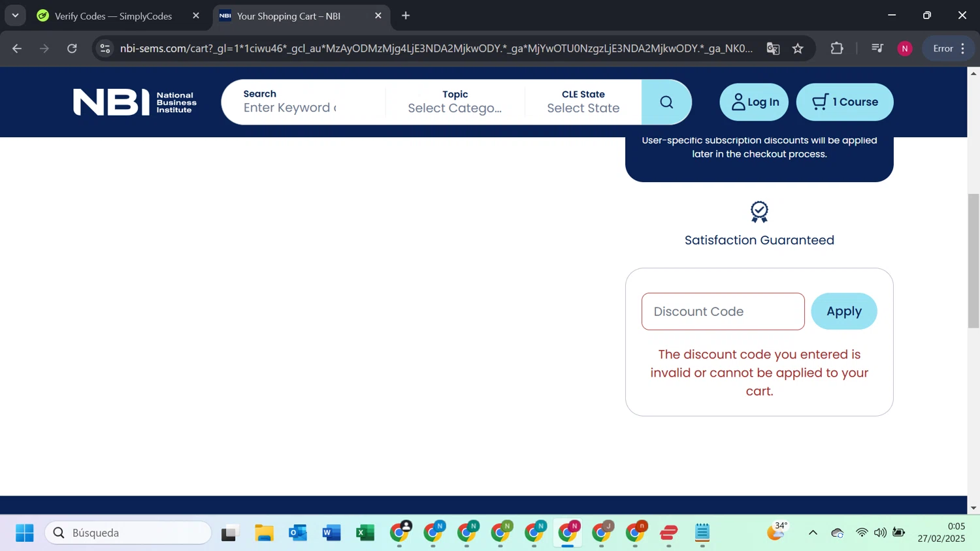980x551 pixels.
Task: Open the active Chrome window with red N badge
Action: [568, 533]
